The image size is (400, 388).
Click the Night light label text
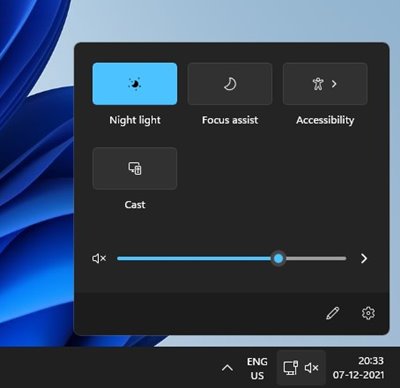click(135, 120)
